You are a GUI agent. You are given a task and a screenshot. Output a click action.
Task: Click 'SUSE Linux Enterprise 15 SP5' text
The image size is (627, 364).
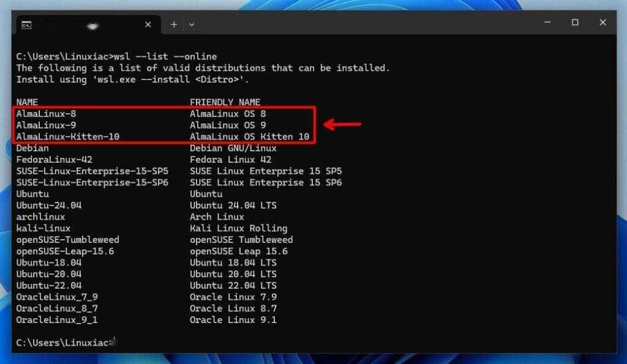click(266, 171)
